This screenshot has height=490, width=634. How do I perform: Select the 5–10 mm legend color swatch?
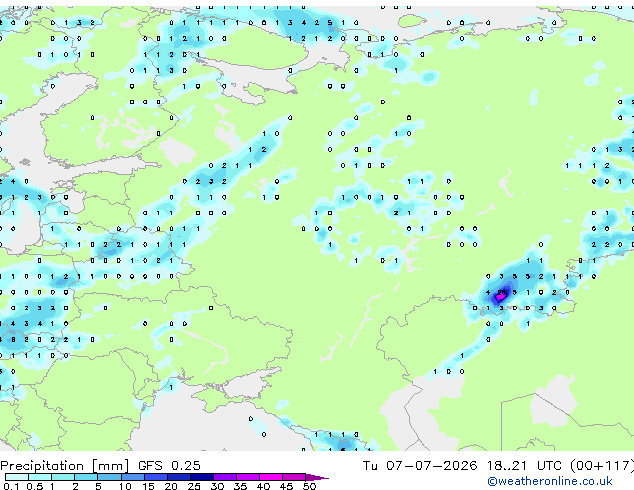click(109, 477)
